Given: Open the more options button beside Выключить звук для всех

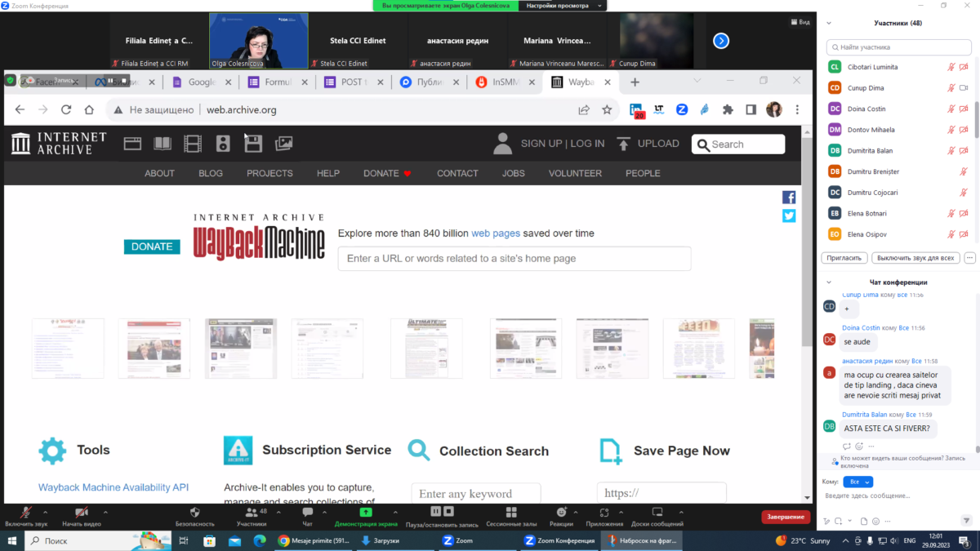Looking at the screenshot, I should point(969,258).
